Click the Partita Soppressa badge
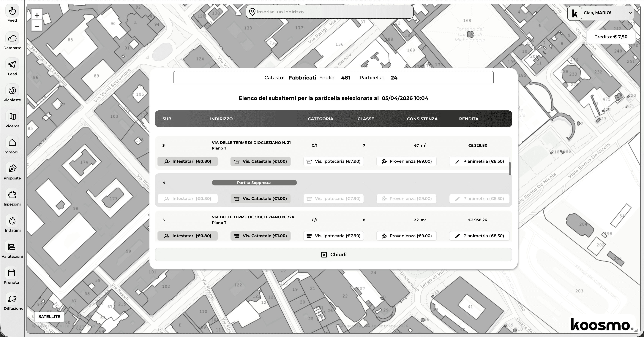Image resolution: width=644 pixels, height=337 pixels. 254,183
